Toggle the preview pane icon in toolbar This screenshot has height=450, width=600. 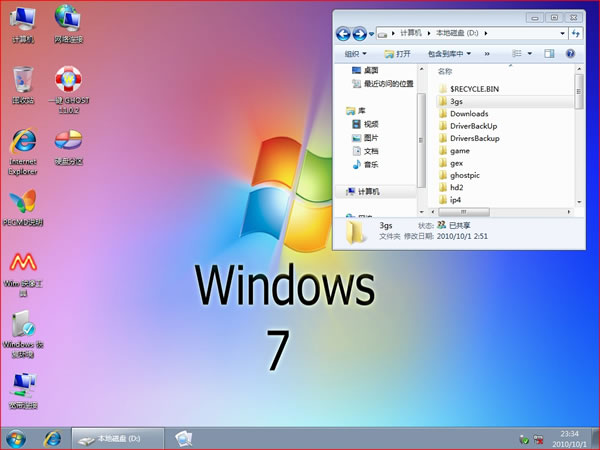[549, 53]
